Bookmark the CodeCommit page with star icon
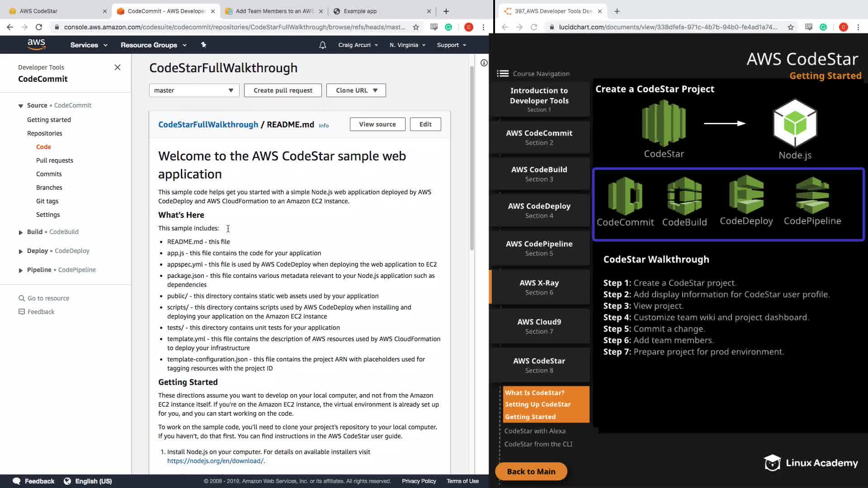Viewport: 868px width, 488px height. pyautogui.click(x=416, y=27)
